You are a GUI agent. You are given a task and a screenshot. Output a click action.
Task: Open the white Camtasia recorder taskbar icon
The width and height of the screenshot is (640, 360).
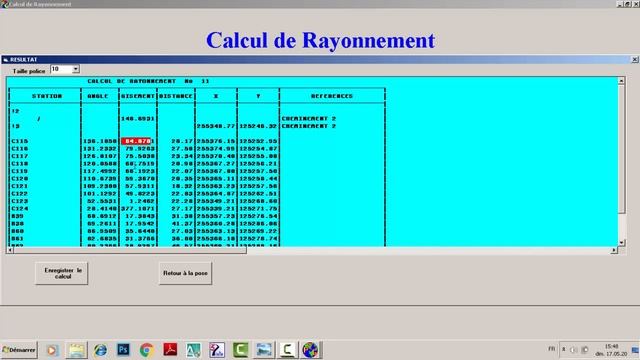pyautogui.click(x=287, y=350)
